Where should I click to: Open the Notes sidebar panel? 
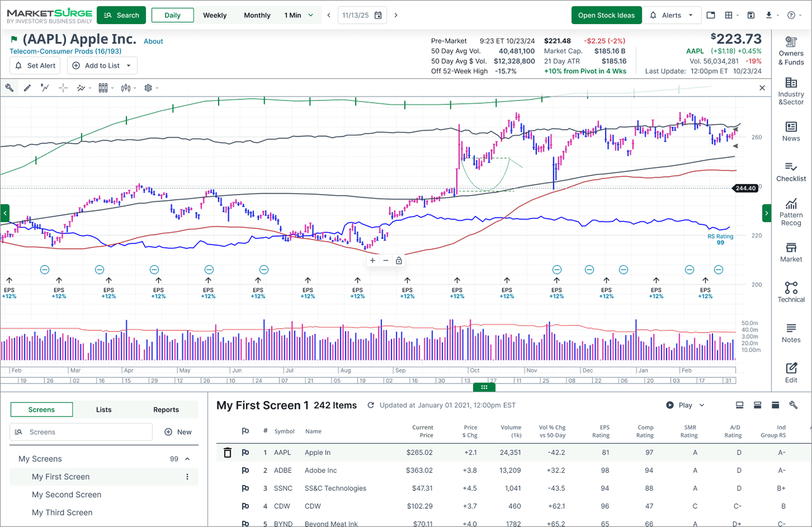tap(791, 333)
